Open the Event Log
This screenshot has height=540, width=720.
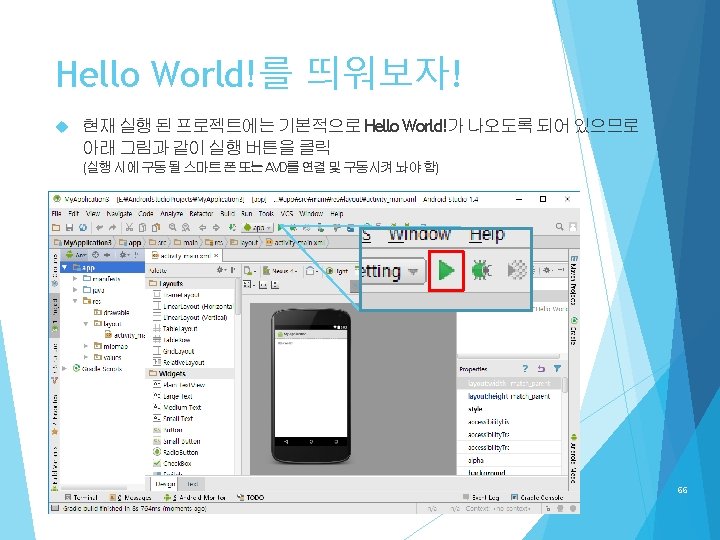(481, 497)
